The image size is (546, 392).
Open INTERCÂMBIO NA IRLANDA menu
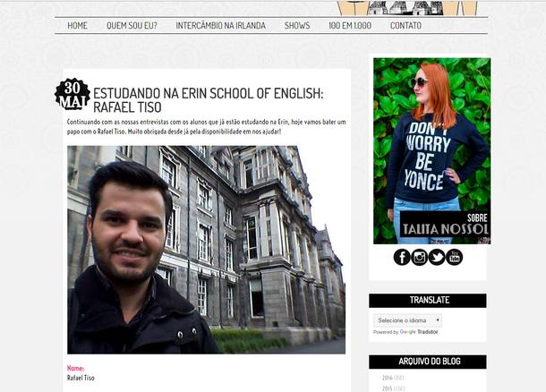pyautogui.click(x=220, y=25)
